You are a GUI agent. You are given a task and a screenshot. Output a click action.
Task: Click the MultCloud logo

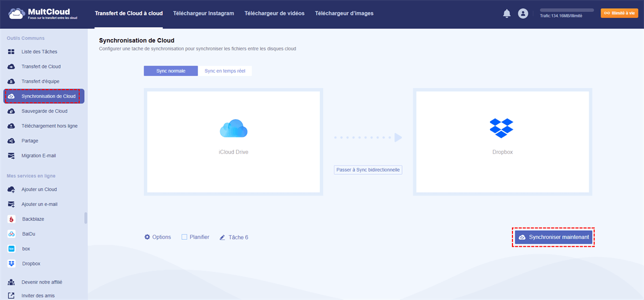(x=44, y=13)
